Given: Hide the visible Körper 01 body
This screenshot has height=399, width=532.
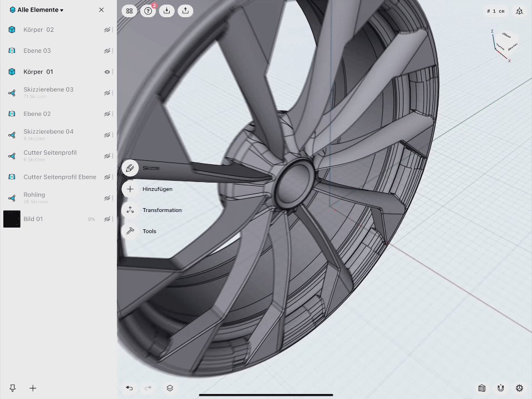Looking at the screenshot, I should 107,72.
